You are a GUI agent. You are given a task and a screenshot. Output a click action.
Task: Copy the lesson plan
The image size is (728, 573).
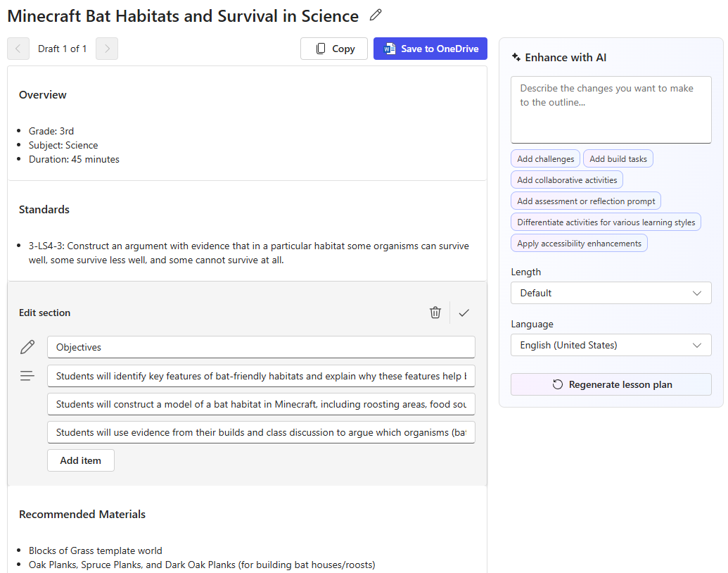click(334, 49)
